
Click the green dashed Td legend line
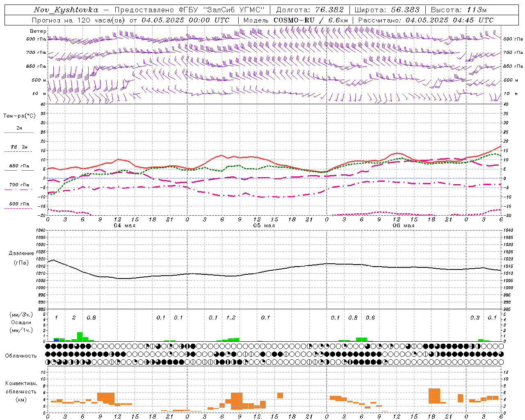(19, 151)
